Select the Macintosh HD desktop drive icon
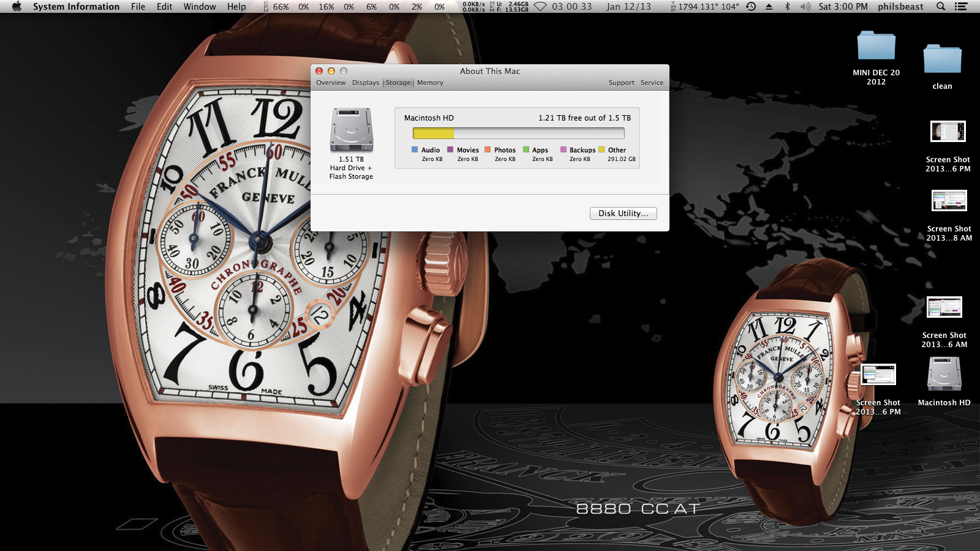 [x=944, y=381]
